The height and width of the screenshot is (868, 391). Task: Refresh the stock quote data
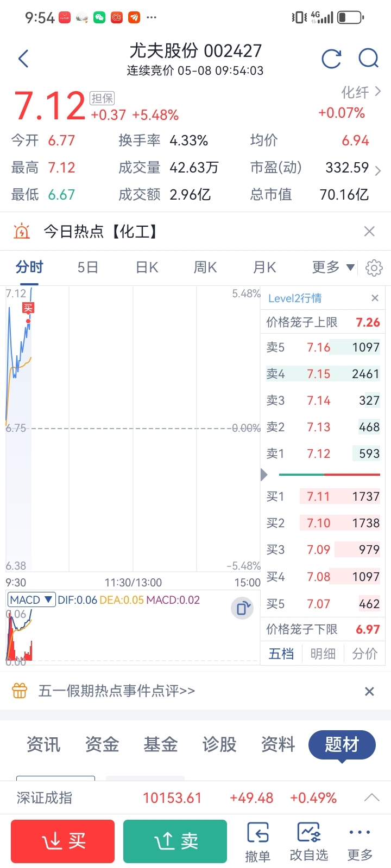coord(331,59)
